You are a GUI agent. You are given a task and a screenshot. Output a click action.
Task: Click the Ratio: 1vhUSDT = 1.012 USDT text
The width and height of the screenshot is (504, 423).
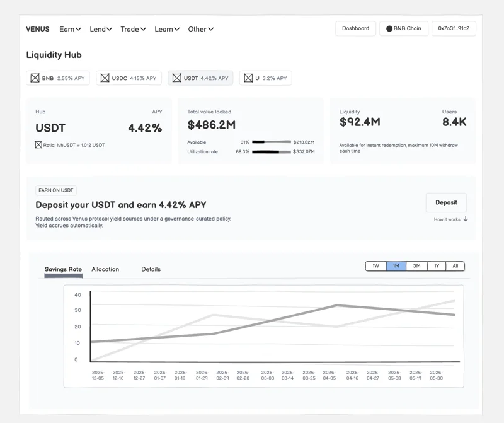74,145
